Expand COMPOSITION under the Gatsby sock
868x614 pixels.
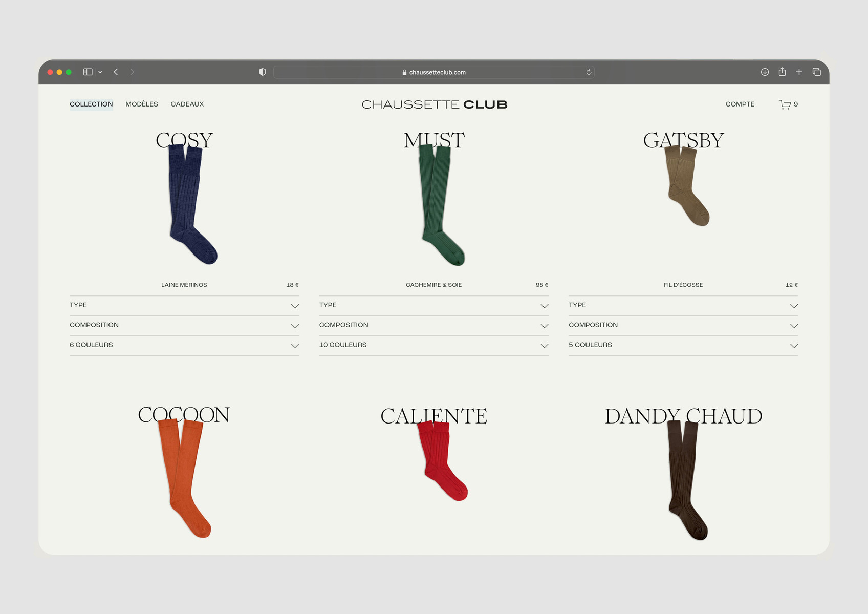click(683, 325)
